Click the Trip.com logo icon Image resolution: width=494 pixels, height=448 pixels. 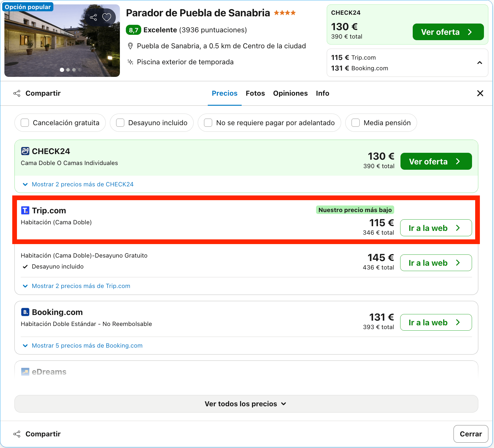coord(25,210)
